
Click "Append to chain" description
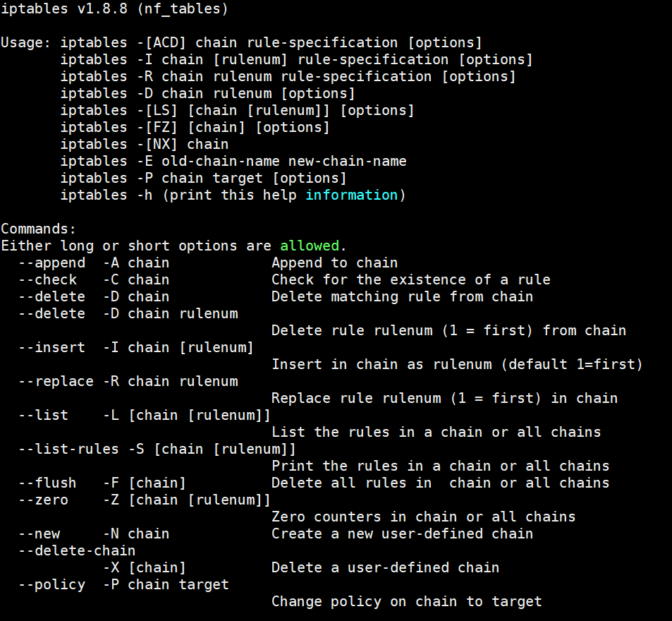[x=334, y=263]
